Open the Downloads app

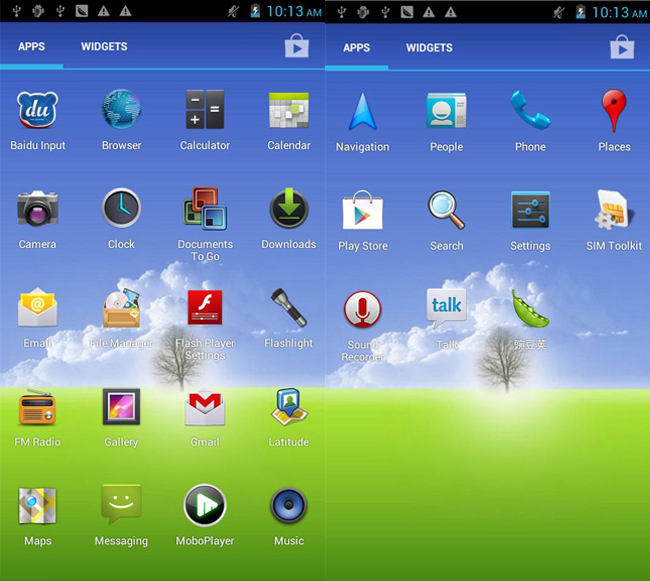[289, 208]
